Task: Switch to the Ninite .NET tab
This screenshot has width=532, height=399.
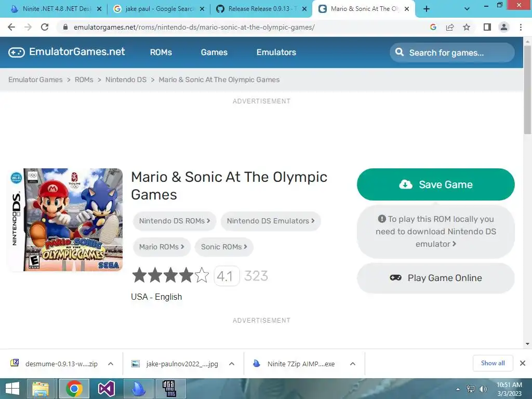Action: coord(56,9)
